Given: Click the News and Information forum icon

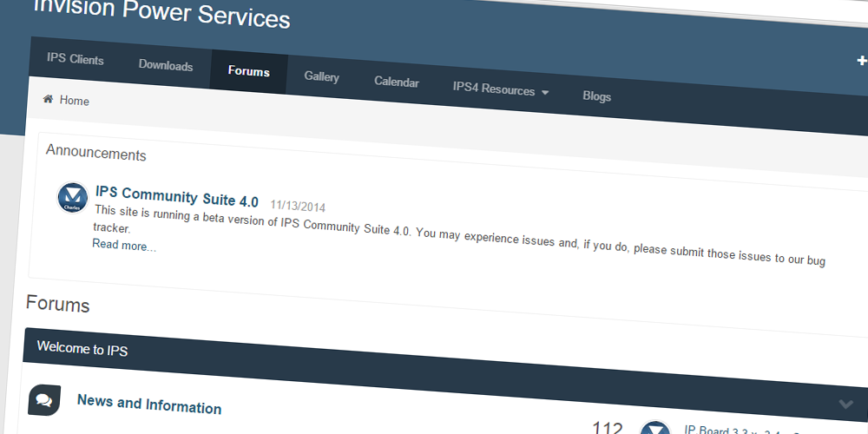Looking at the screenshot, I should pyautogui.click(x=43, y=399).
